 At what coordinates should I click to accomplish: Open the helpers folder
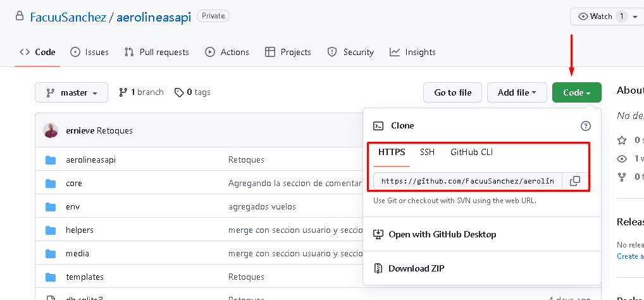(80, 230)
